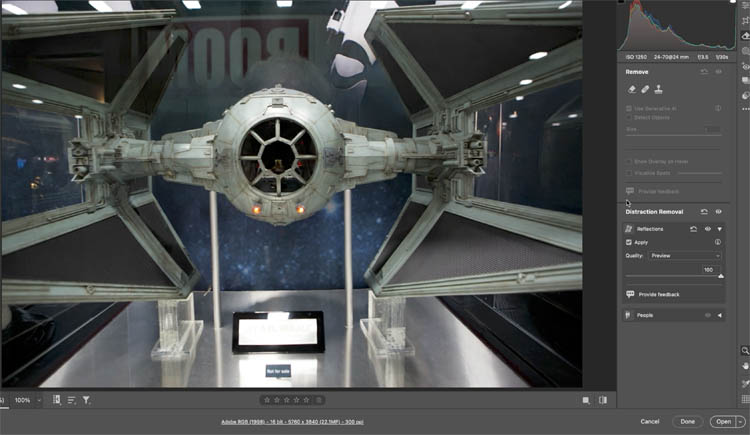Image resolution: width=750 pixels, height=435 pixels.
Task: Reset the Remove panel edits
Action: tap(704, 72)
